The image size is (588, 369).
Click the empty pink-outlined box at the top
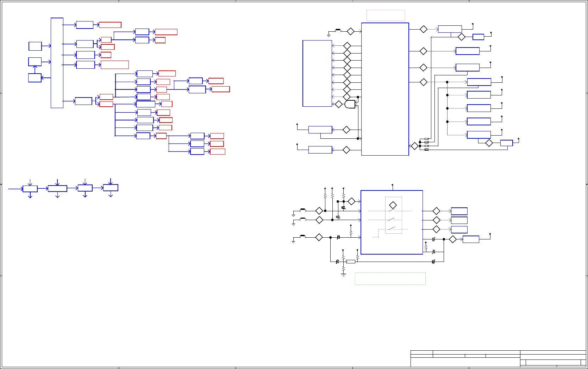click(x=386, y=15)
